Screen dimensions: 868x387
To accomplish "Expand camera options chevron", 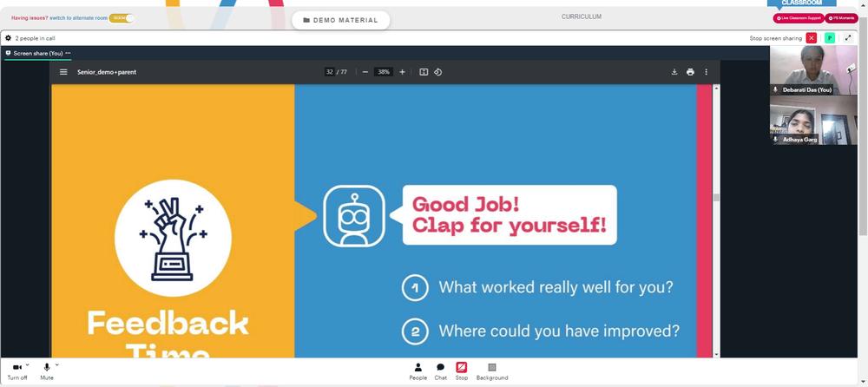I will [27, 364].
